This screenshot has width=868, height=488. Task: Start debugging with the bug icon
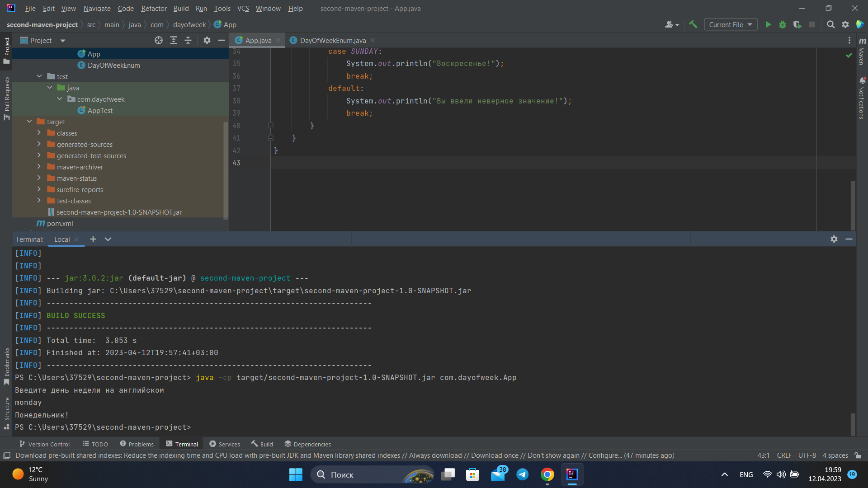point(783,25)
